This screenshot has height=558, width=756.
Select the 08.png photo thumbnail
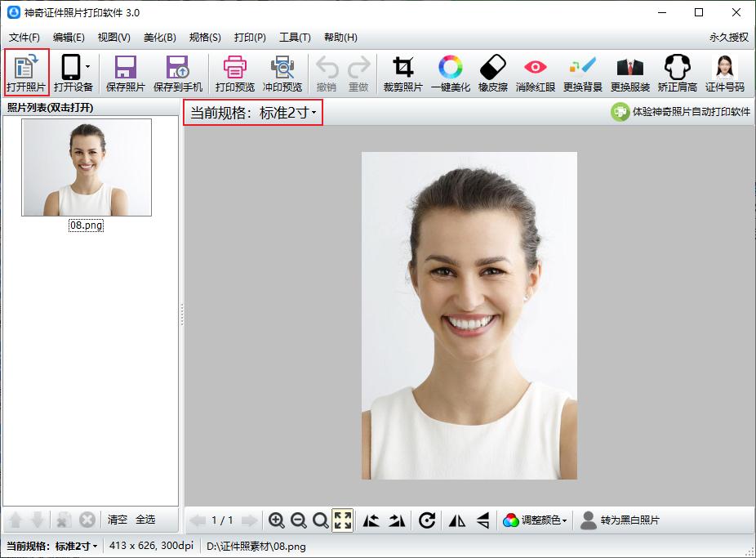[87, 167]
